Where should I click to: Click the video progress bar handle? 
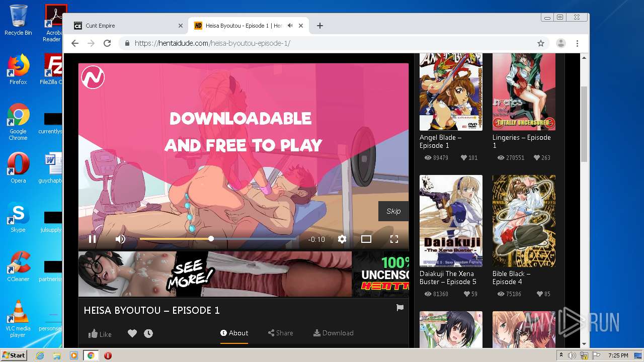(211, 239)
